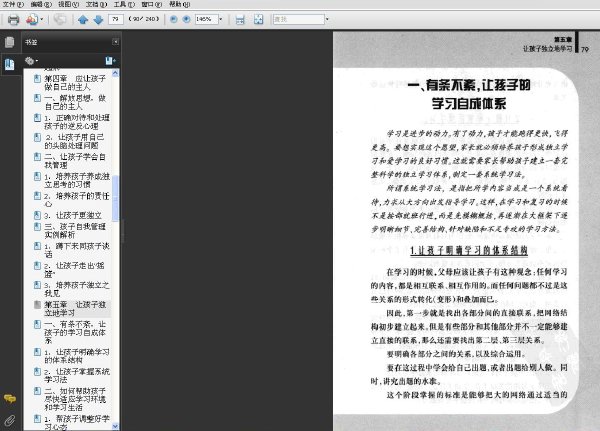Screen dimensions: 600x431
Task: Open the find options dropdown arrow
Action: point(327,19)
